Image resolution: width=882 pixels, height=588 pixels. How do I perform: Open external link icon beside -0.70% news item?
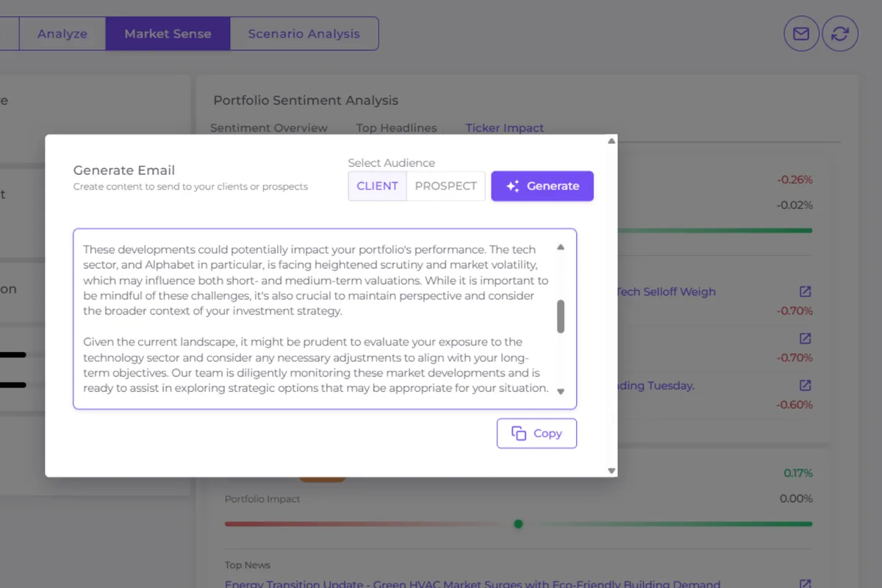click(805, 338)
